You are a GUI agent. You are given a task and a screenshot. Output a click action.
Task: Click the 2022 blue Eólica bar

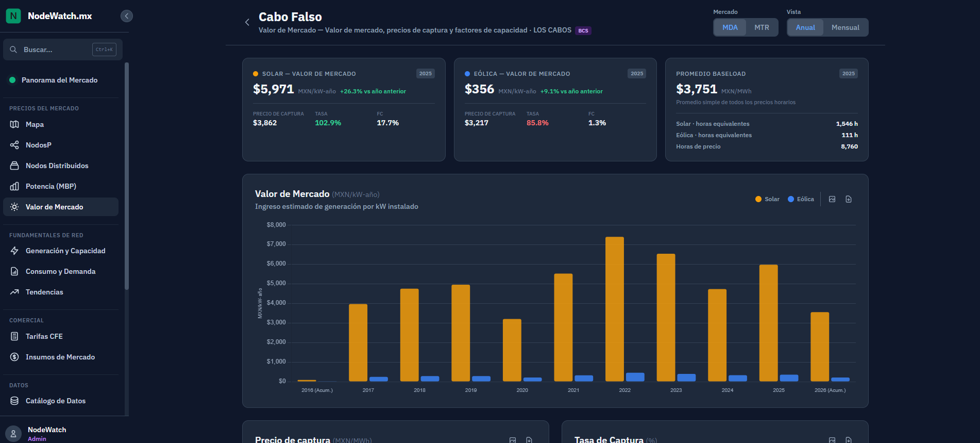(x=635, y=377)
